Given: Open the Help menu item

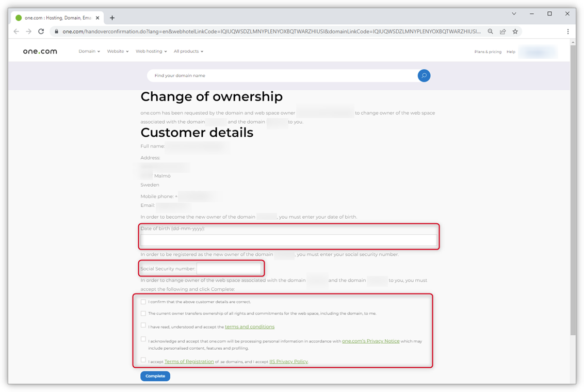Looking at the screenshot, I should pyautogui.click(x=511, y=52).
